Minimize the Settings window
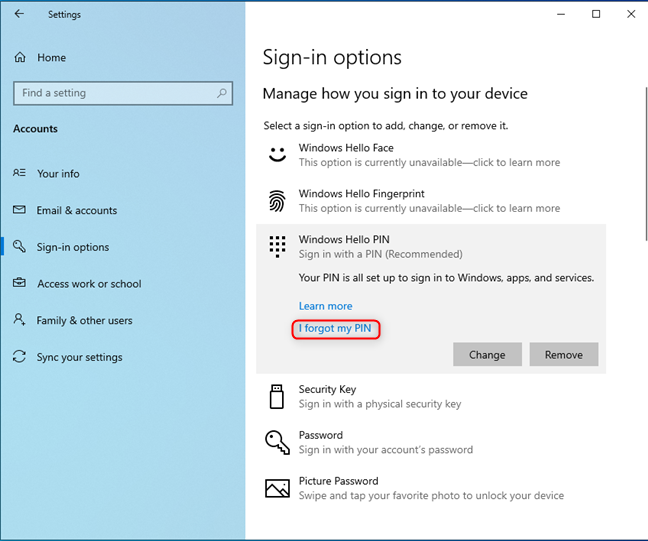Viewport: 648px width, 541px height. tap(561, 14)
